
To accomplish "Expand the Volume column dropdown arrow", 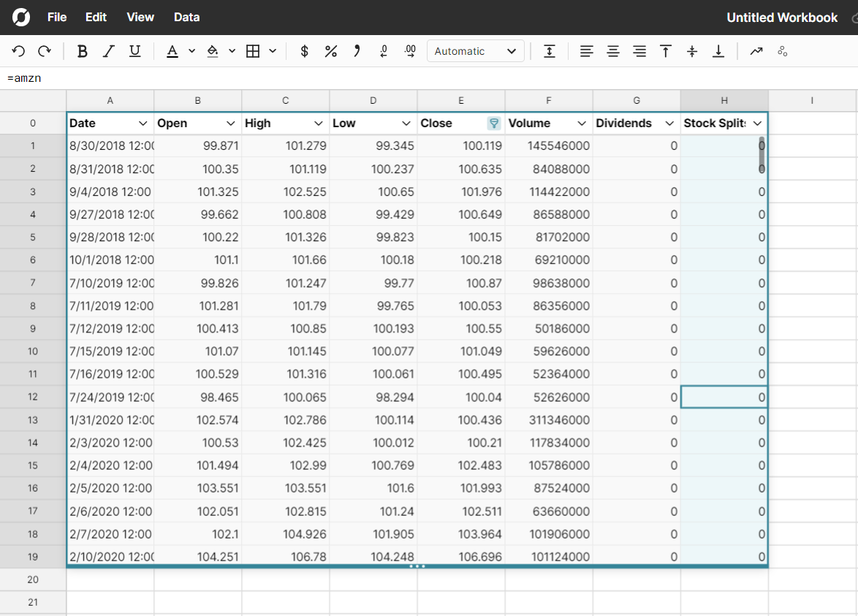I will 582,123.
